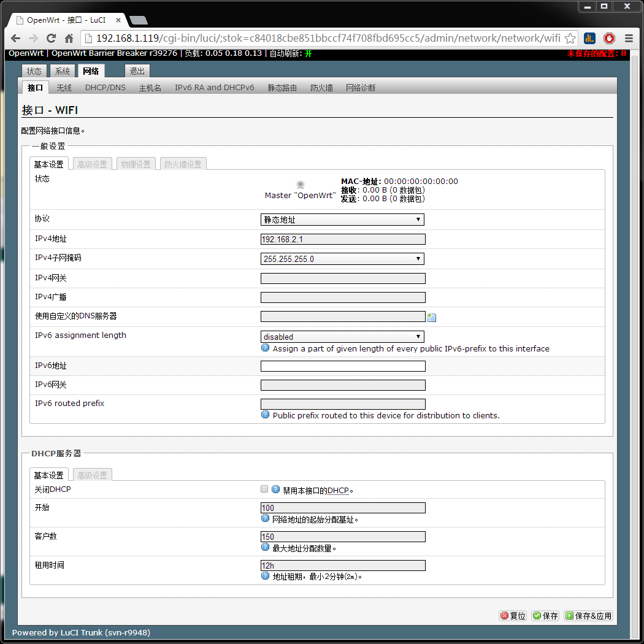Click the wireless Master OpenWrt status icon
Image resolution: width=644 pixels, height=644 pixels.
pos(301,185)
